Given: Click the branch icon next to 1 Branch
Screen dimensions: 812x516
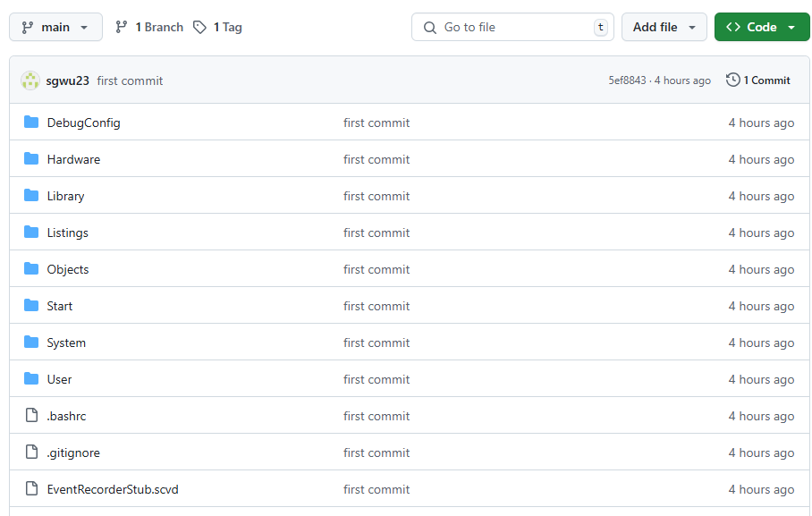Looking at the screenshot, I should click(x=122, y=27).
